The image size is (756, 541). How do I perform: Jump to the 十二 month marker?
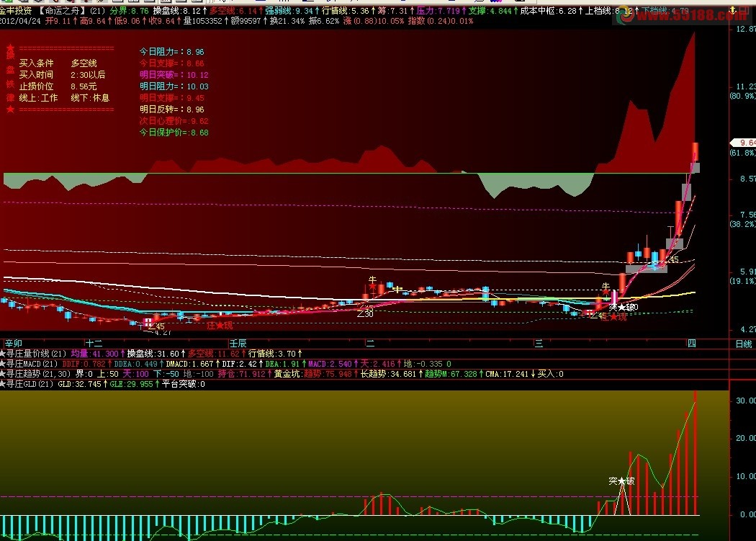(x=94, y=344)
